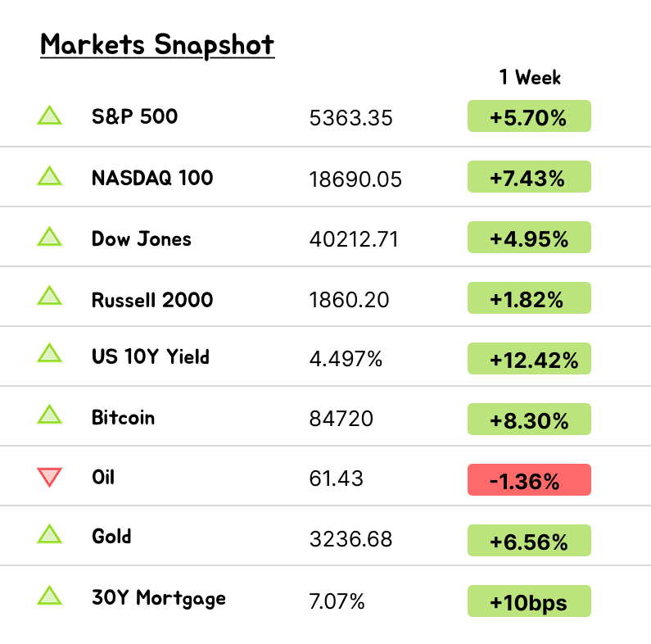Click the up triangle next to NASDAQ 100
The height and width of the screenshot is (644, 651).
50,177
